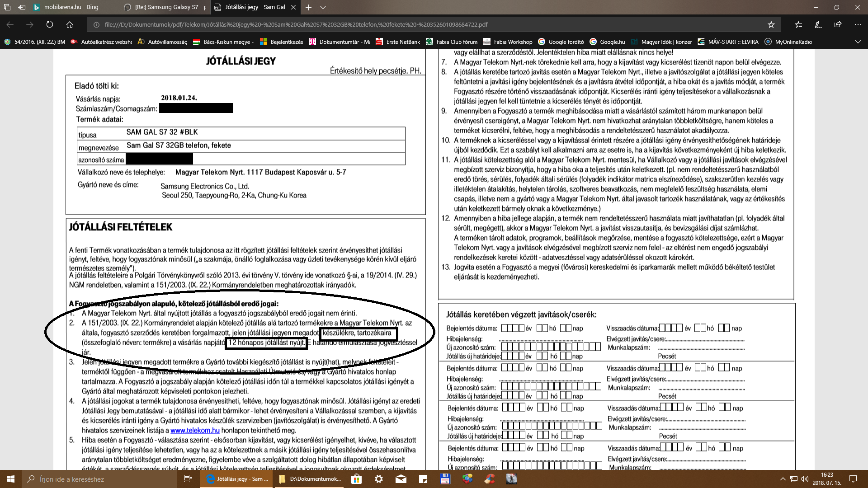Open the game thumbnail icon on taskbar
This screenshot has height=488, width=868.
(x=511, y=479)
